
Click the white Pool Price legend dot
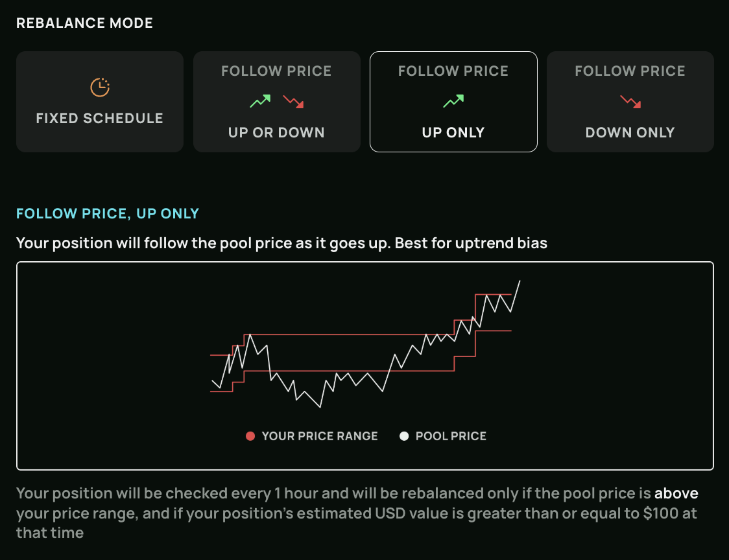(x=404, y=436)
